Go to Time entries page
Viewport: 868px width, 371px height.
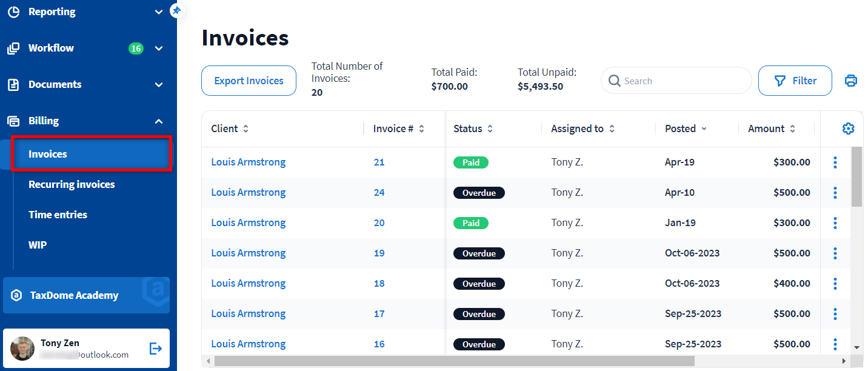click(58, 215)
